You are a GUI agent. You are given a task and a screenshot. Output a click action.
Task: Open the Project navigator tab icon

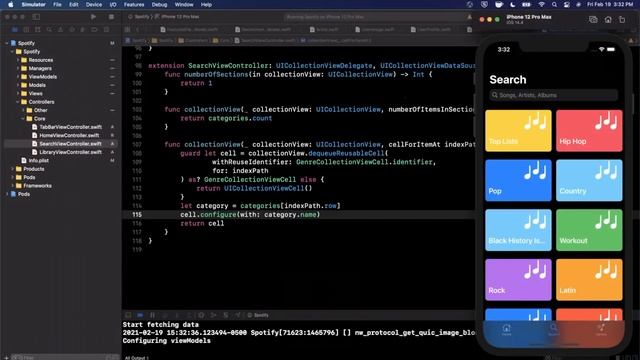(15, 30)
